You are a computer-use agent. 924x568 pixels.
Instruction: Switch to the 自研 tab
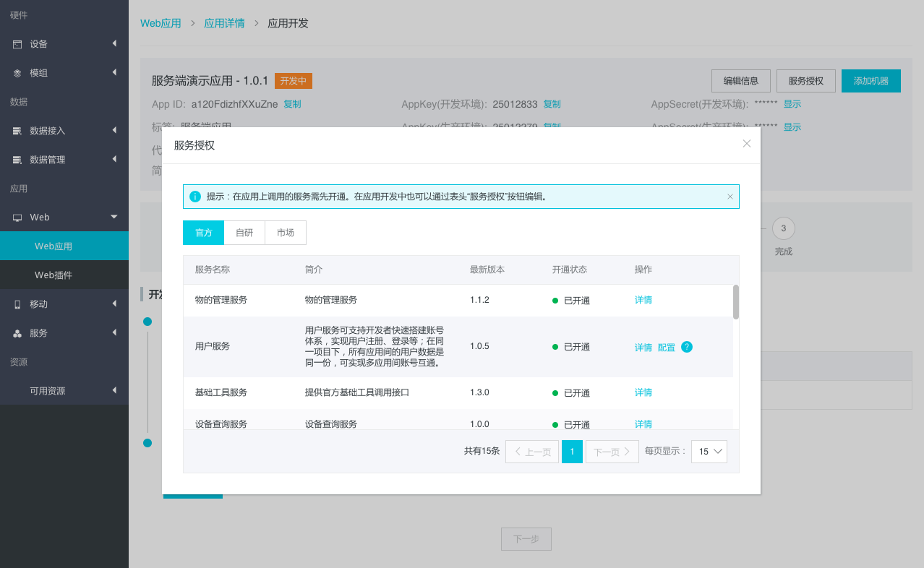[x=244, y=233]
